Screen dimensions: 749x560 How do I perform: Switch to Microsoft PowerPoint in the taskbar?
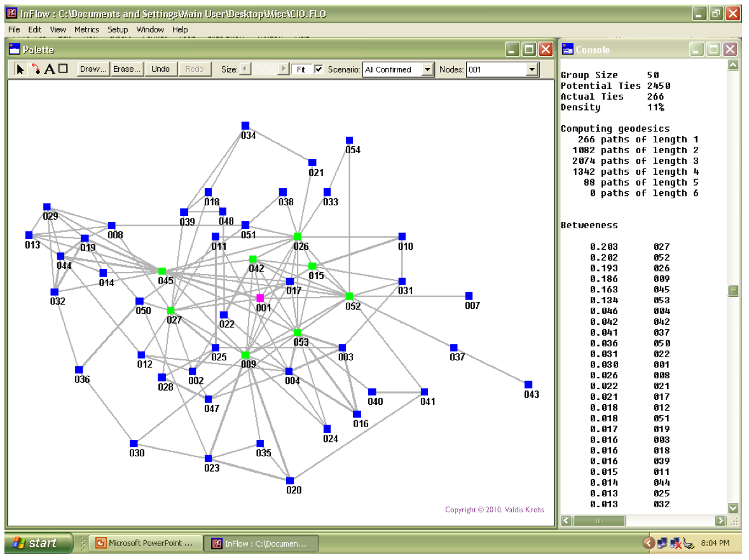pyautogui.click(x=145, y=543)
